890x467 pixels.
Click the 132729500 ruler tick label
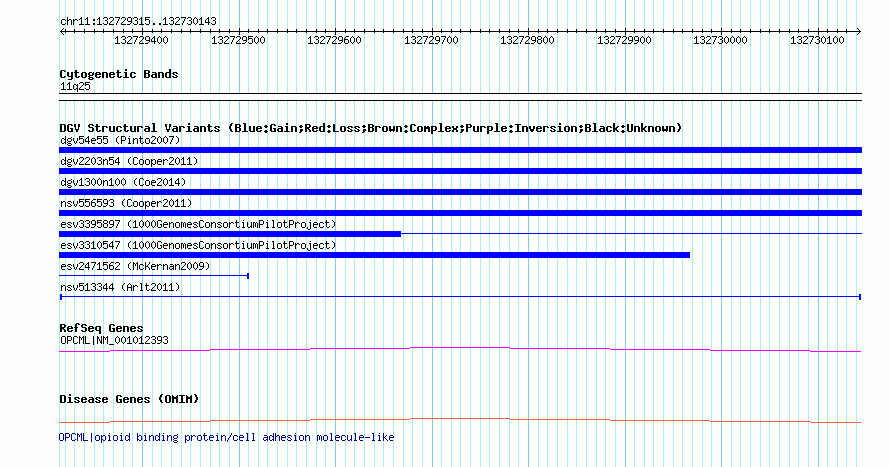(238, 40)
